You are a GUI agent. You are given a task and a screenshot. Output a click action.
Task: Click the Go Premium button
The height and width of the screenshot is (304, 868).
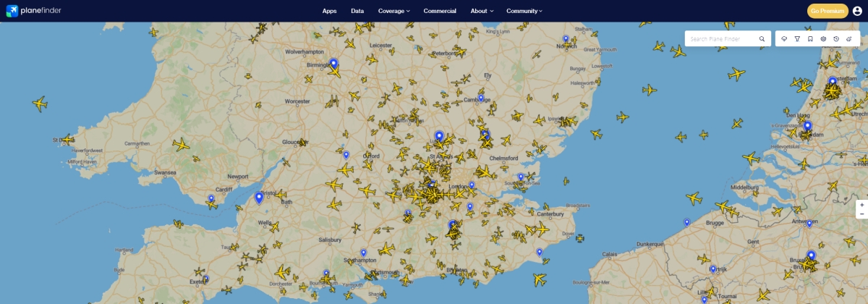click(827, 11)
